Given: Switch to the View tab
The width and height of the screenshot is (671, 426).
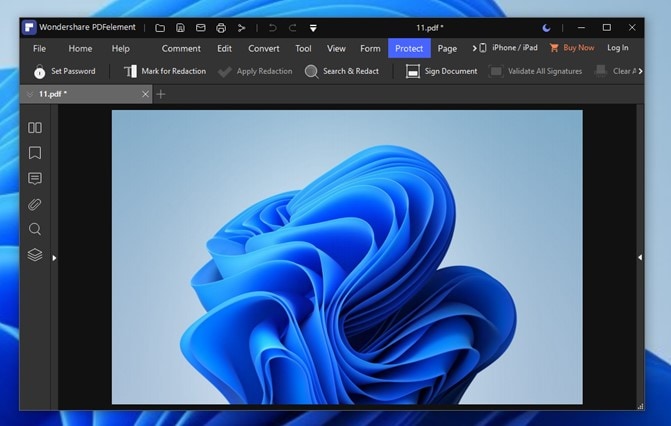Looking at the screenshot, I should coord(336,48).
